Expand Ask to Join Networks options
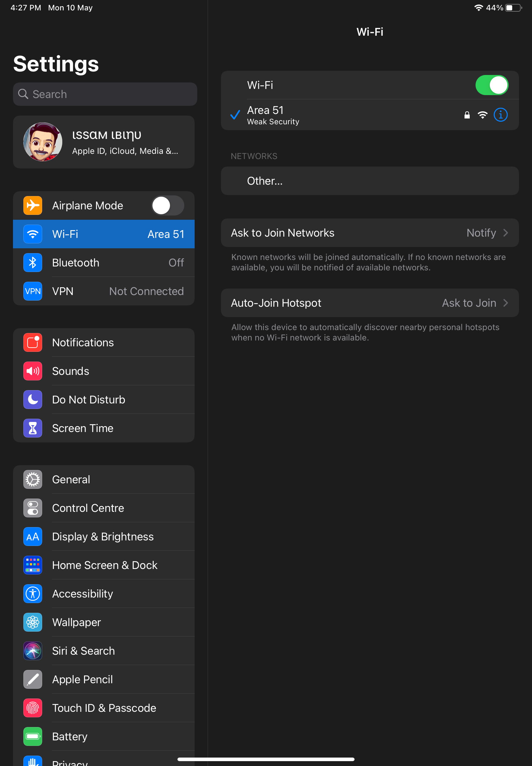Viewport: 532px width, 766px height. click(x=370, y=233)
